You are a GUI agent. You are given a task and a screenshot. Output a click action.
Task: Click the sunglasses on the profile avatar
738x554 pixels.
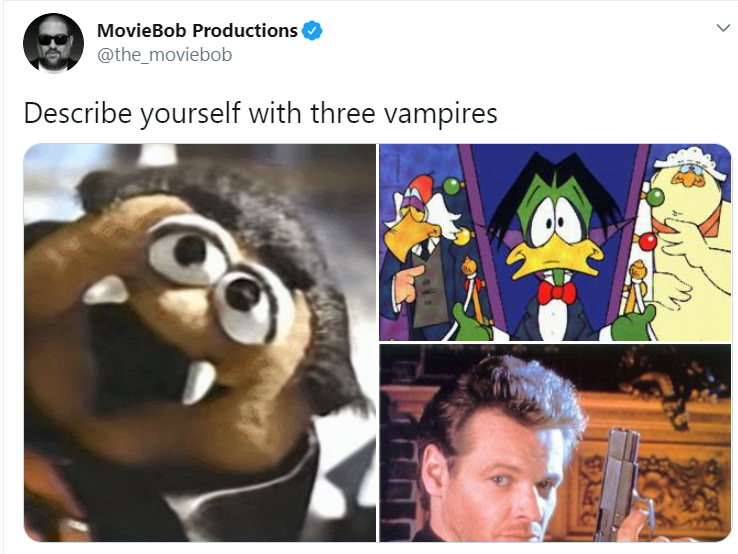coord(53,40)
